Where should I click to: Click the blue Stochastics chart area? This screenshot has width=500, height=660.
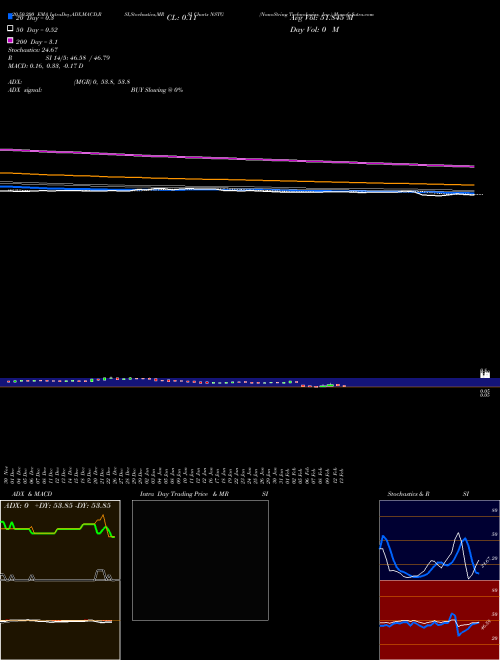pos(439,540)
